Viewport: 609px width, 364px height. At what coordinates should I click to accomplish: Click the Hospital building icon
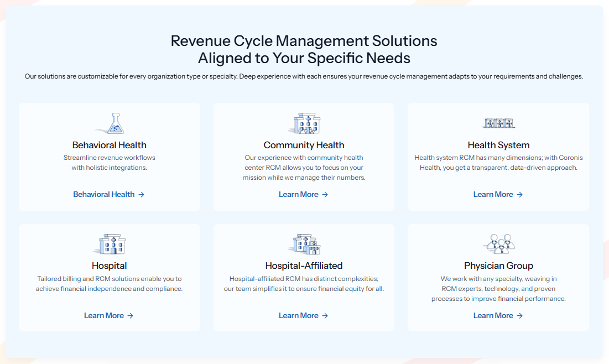pyautogui.click(x=110, y=244)
